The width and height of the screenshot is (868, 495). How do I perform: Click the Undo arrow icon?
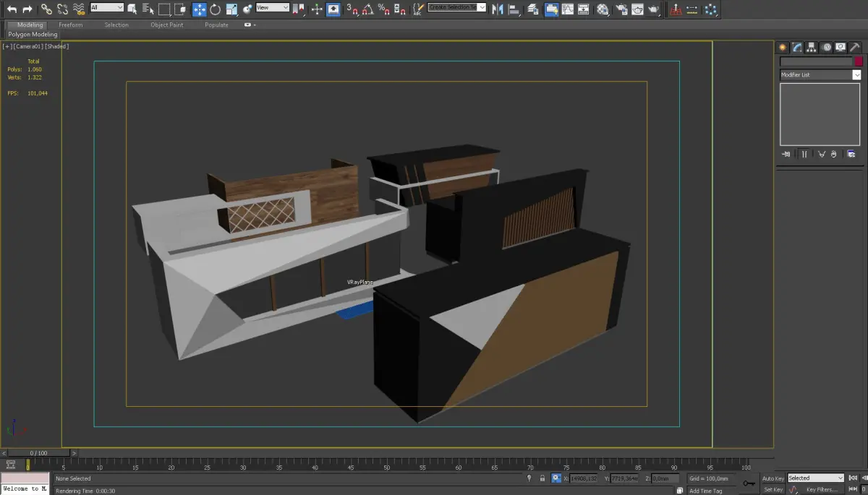[12, 9]
